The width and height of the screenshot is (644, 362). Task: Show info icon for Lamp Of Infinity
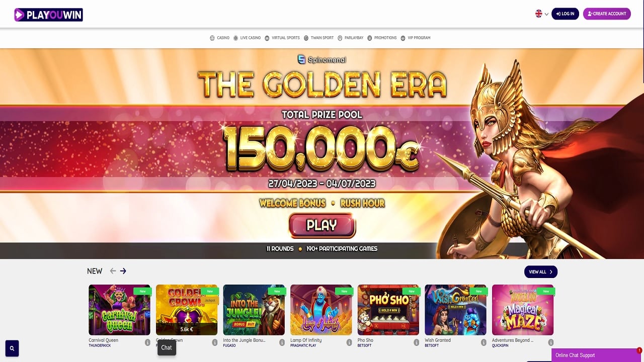tap(349, 342)
